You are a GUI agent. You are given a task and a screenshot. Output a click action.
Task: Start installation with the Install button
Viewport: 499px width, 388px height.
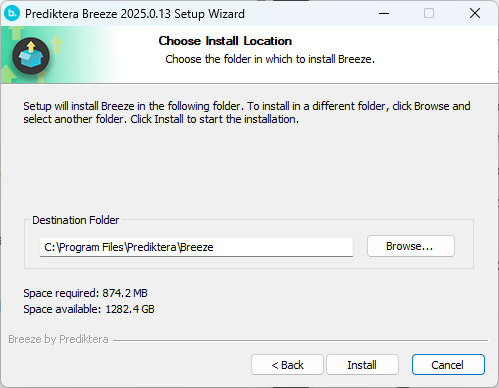(362, 365)
